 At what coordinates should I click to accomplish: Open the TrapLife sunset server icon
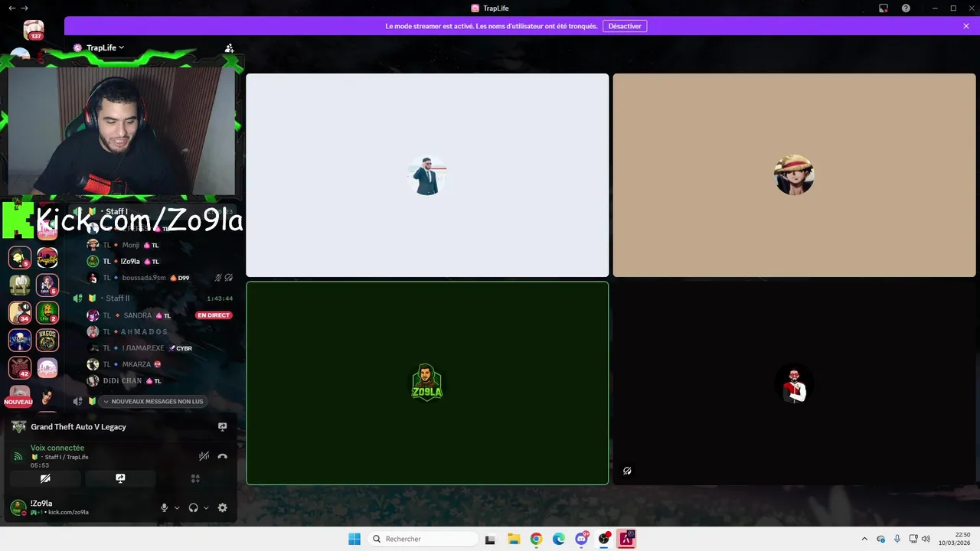tap(47, 258)
